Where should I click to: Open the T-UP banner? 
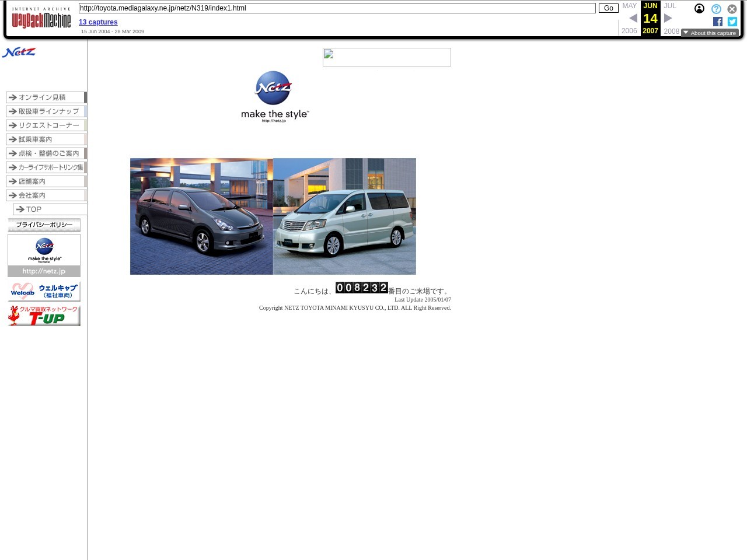[x=44, y=316]
